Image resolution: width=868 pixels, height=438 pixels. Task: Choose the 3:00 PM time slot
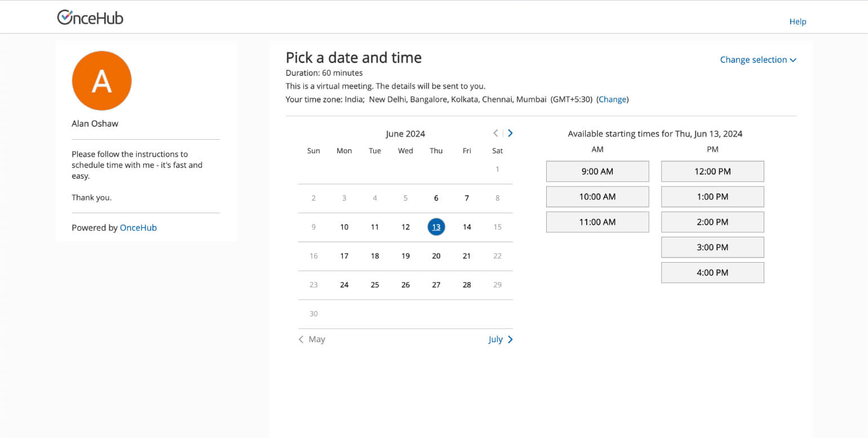tap(712, 247)
